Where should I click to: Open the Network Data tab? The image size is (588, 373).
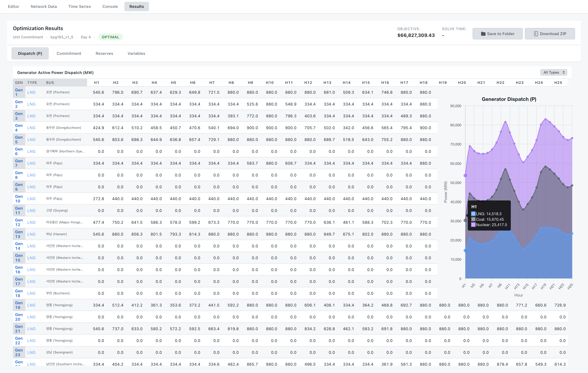43,7
